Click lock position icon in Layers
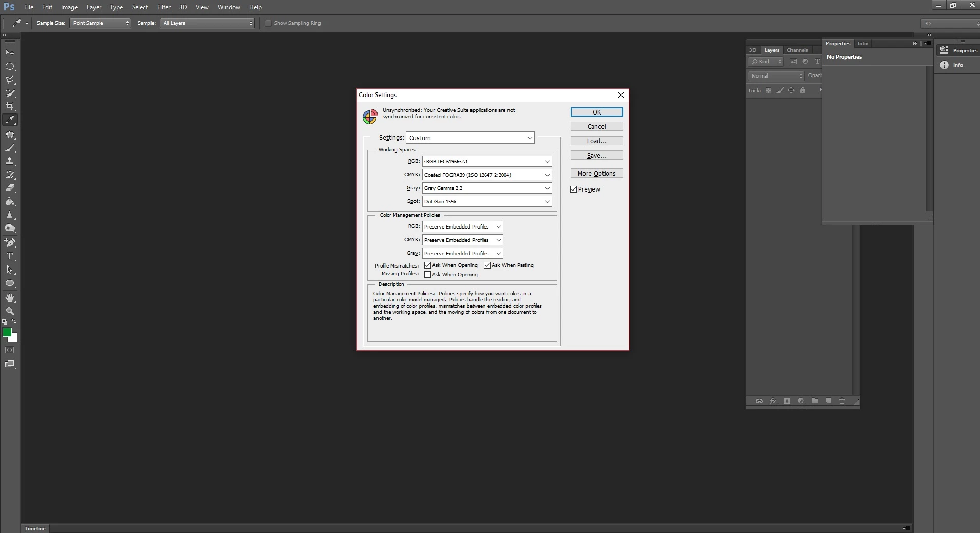The image size is (980, 533). point(791,91)
